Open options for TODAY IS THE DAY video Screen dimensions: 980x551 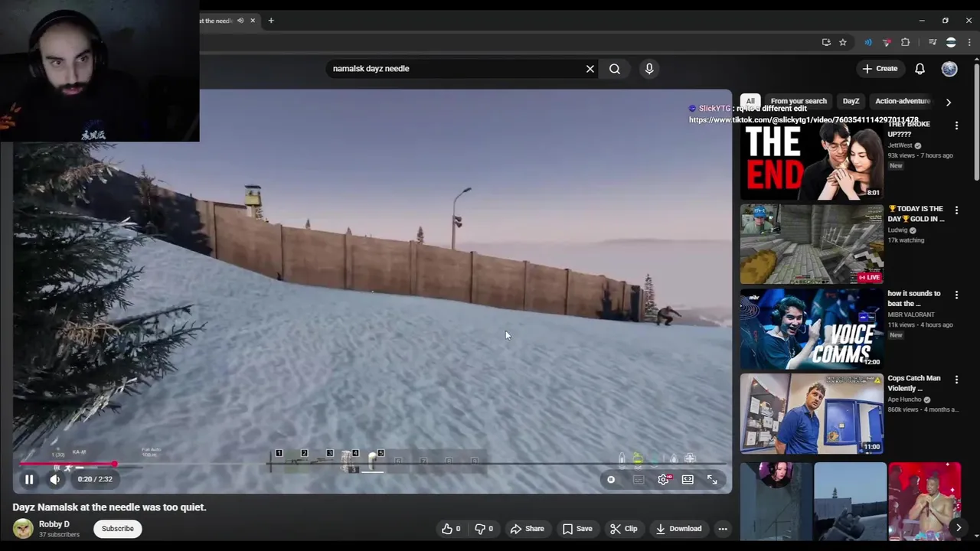[956, 210]
